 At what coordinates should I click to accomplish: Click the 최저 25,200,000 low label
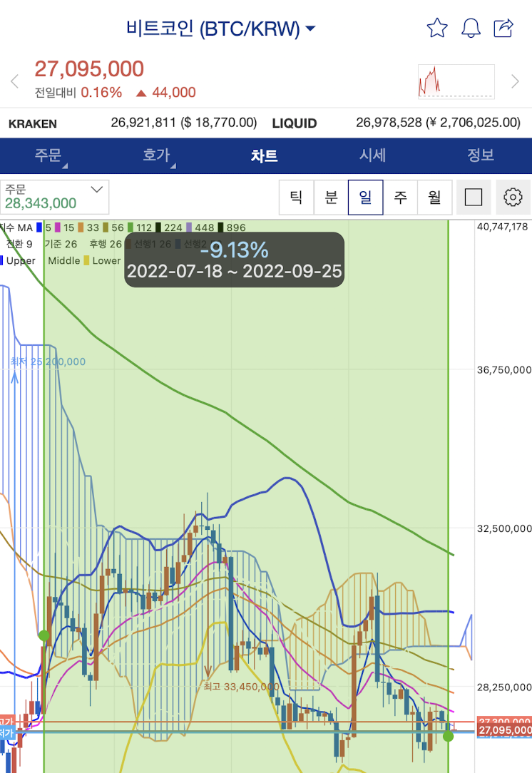pos(48,362)
